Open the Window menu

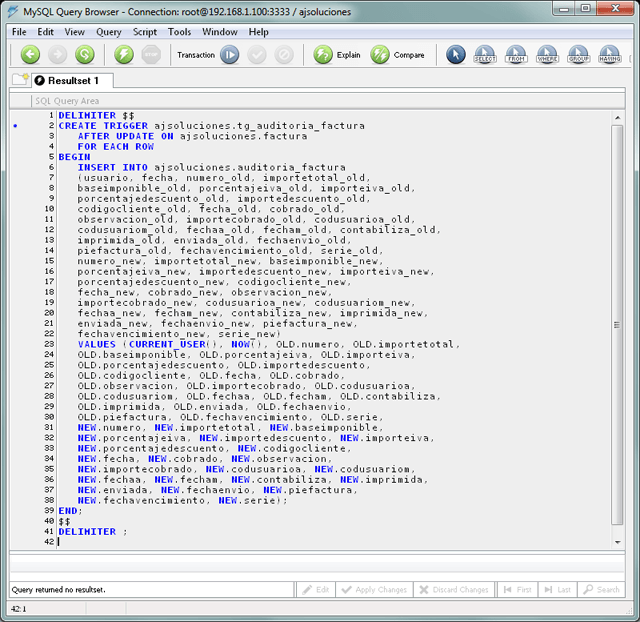(220, 32)
